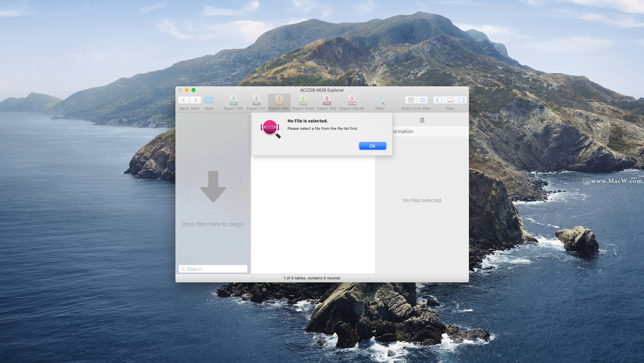Click 'Please select a file' message text
This screenshot has height=363, width=644.
coord(323,128)
